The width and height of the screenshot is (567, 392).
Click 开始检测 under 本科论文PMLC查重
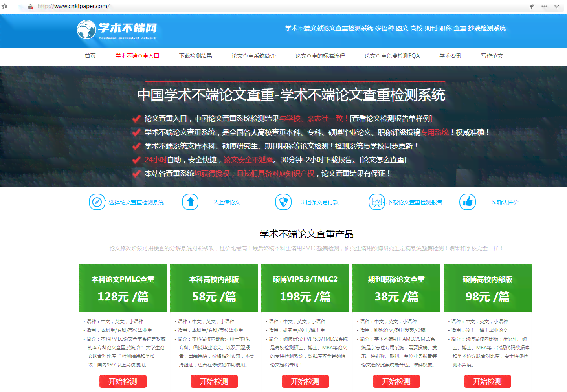123,381
